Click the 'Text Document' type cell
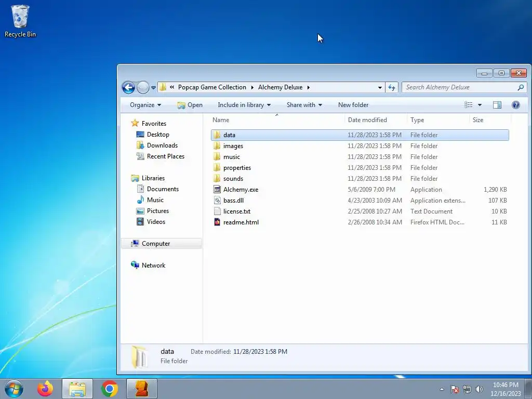The height and width of the screenshot is (399, 532). click(x=431, y=211)
